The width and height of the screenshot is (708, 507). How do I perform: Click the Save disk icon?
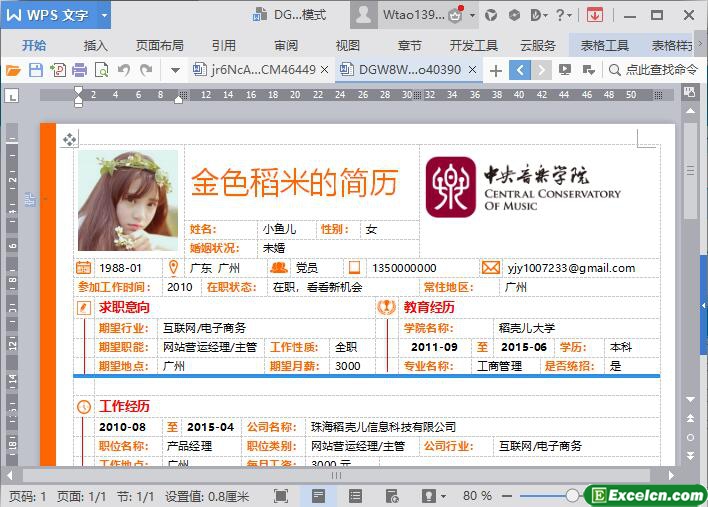coord(36,70)
